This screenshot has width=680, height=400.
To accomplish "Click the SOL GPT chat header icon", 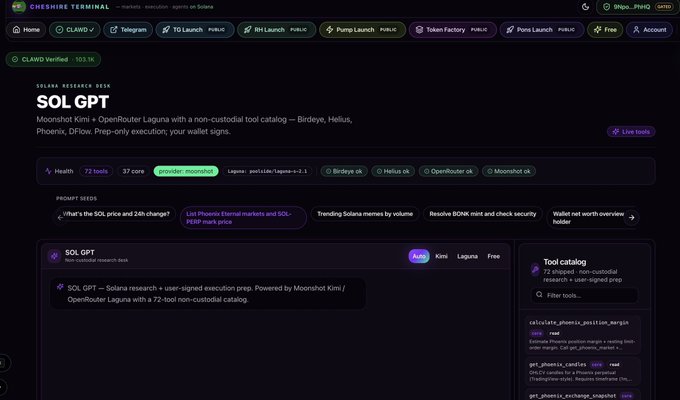I will tap(54, 256).
